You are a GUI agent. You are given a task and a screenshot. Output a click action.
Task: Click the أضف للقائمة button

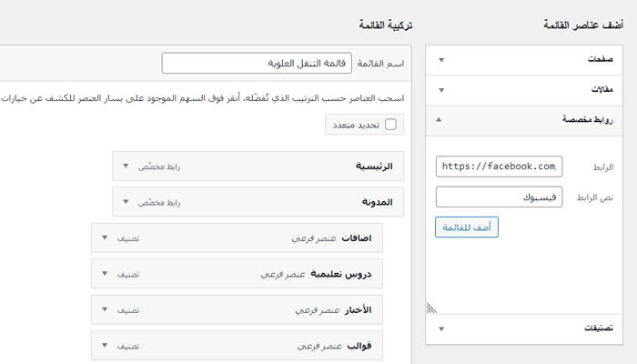tap(466, 227)
